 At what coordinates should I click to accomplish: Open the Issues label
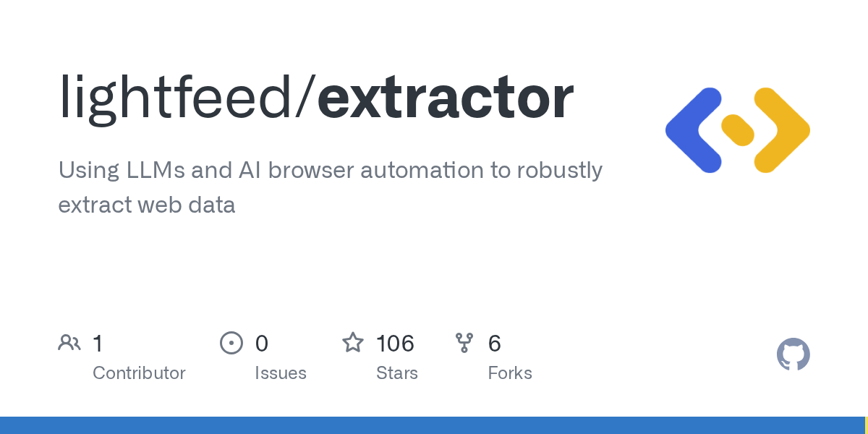coord(281,373)
